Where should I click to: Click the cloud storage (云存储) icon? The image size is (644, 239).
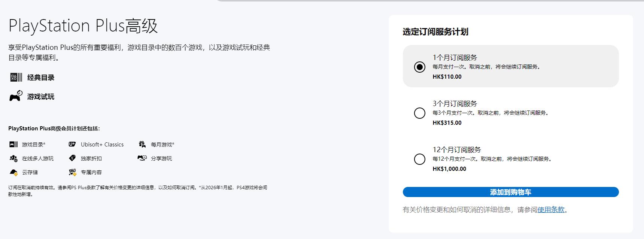13,172
